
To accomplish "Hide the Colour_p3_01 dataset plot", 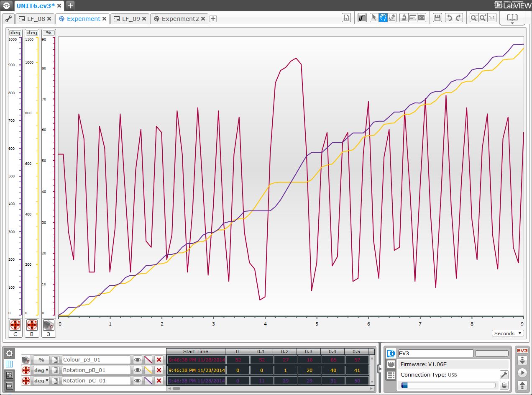I will 138,360.
